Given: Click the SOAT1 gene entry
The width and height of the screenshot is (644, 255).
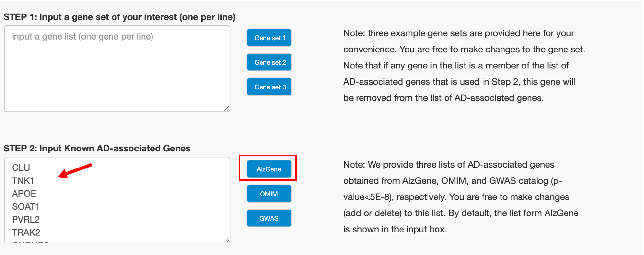Looking at the screenshot, I should 25,206.
